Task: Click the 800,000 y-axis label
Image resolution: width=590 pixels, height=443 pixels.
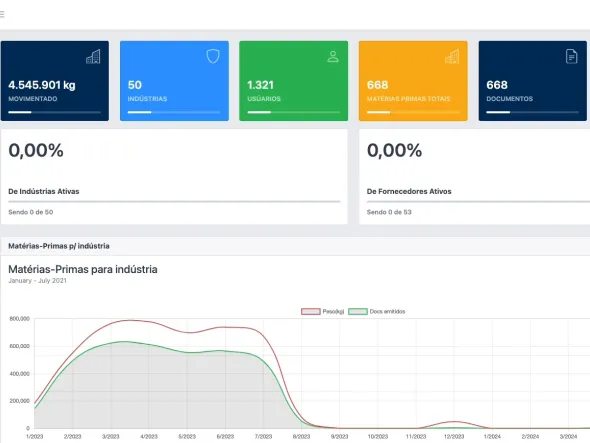Action: (x=20, y=319)
